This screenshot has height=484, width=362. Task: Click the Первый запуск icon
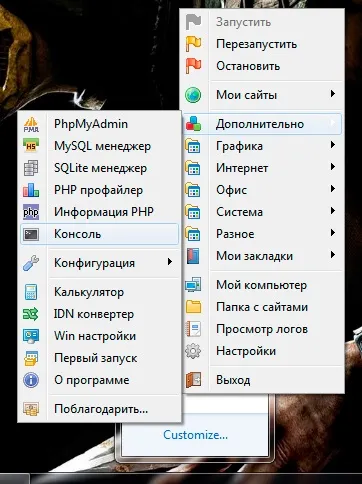31,358
